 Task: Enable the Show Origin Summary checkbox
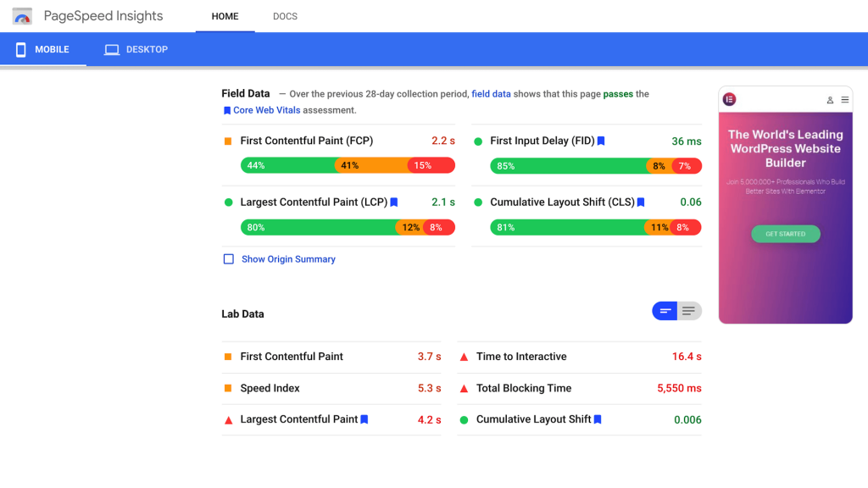(x=228, y=259)
